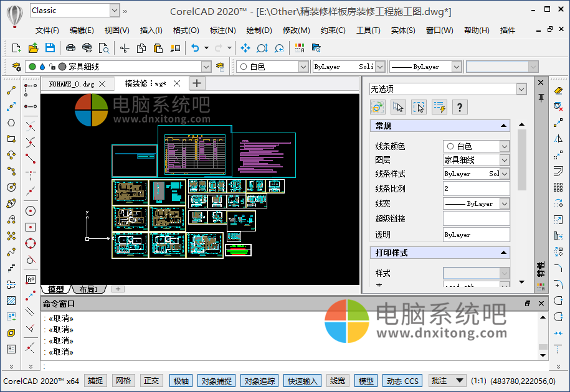Click the Print icon
Viewport: 570px width, 392px height.
(x=70, y=48)
